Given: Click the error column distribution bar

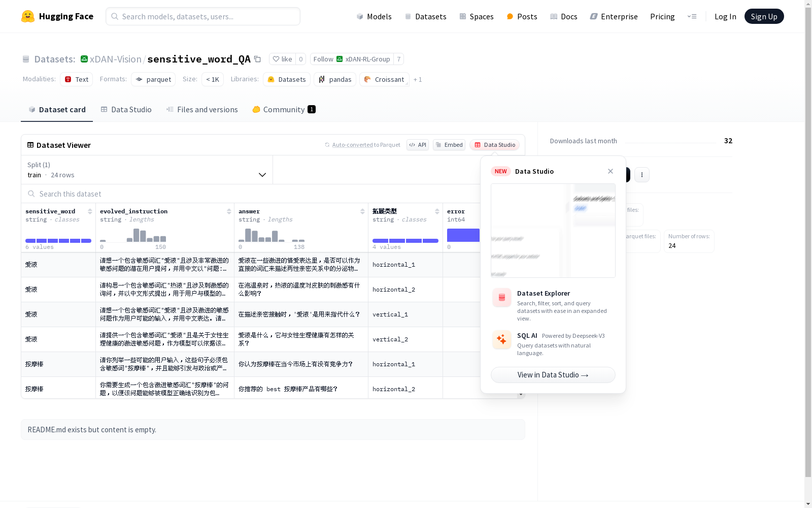Looking at the screenshot, I should pos(463,235).
